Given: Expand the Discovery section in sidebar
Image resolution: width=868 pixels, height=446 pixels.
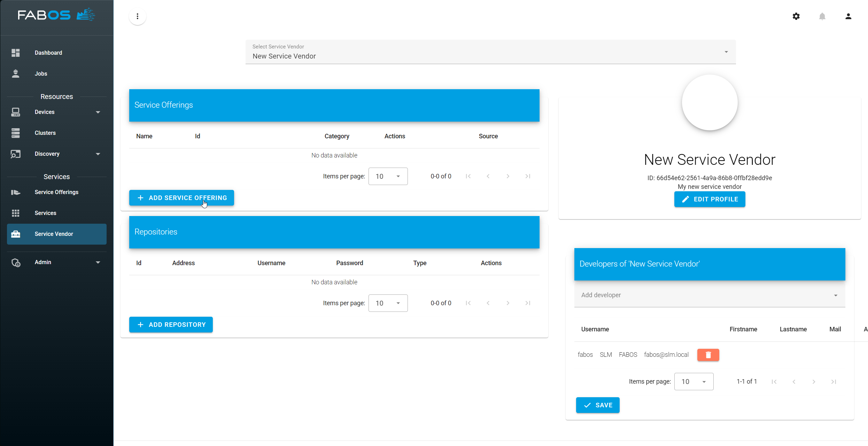Looking at the screenshot, I should point(98,154).
